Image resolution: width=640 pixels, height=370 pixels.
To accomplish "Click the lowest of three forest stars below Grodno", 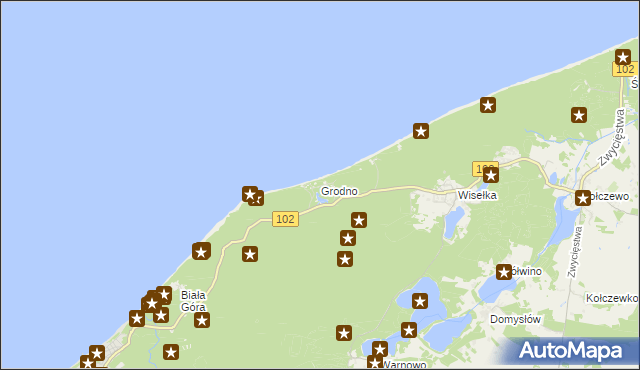I will click(x=345, y=259).
